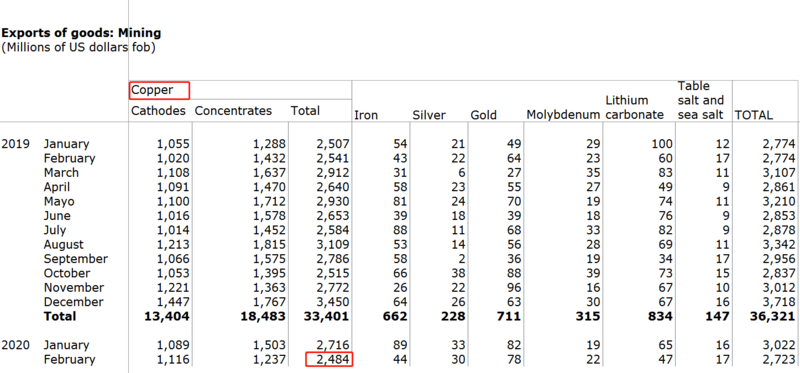Select the 2019 April row label

(x=57, y=187)
